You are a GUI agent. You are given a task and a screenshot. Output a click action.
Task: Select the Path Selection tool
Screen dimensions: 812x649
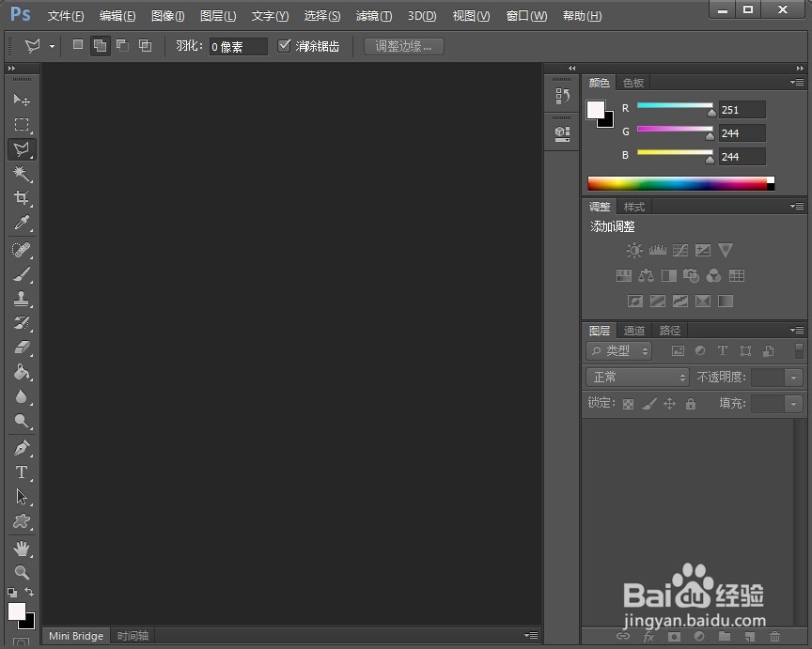click(22, 496)
